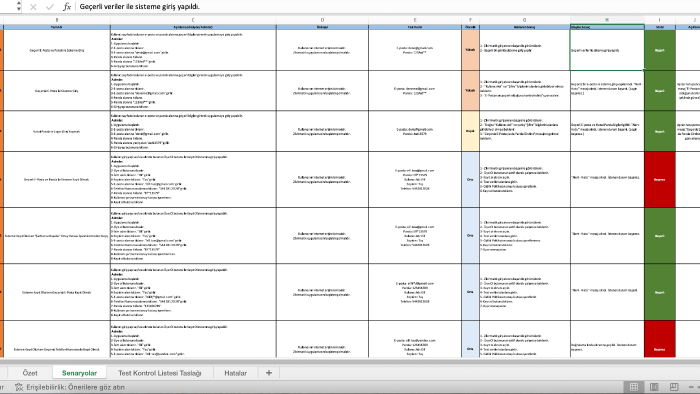The height and width of the screenshot is (394, 700).
Task: Select column C header
Action: [x=193, y=20]
